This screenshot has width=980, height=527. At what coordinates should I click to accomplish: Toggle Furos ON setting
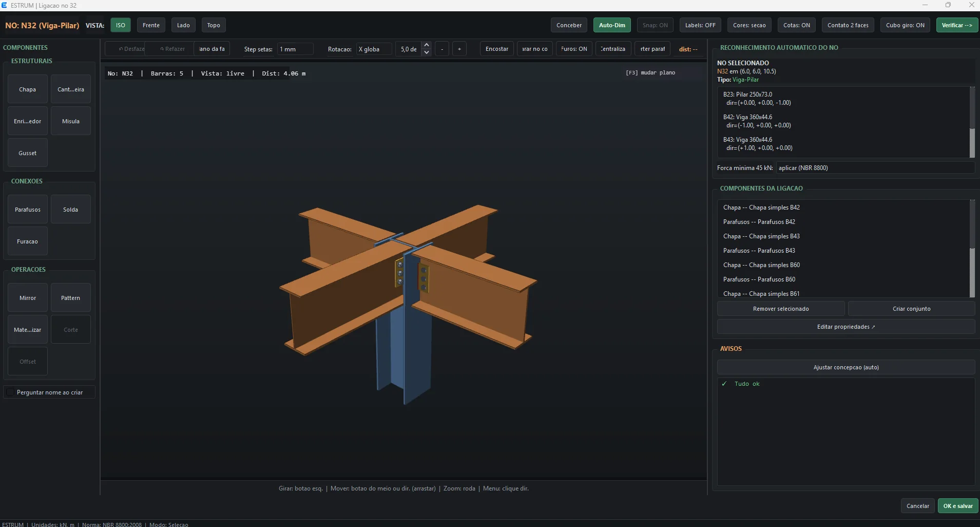pyautogui.click(x=574, y=49)
